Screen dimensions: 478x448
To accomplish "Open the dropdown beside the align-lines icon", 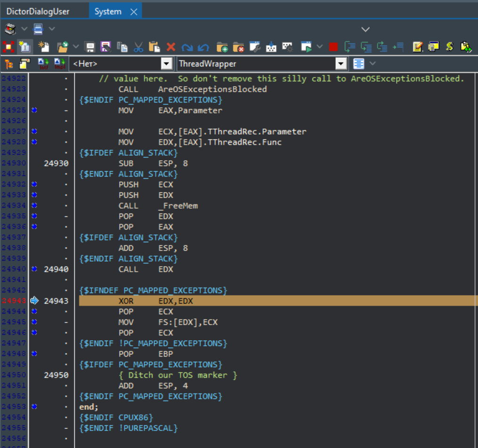I will tap(373, 64).
